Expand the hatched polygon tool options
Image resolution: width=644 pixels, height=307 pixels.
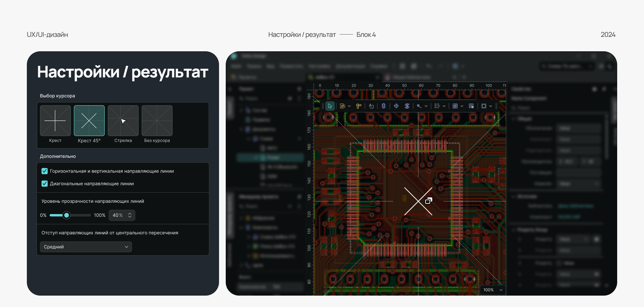[x=462, y=106]
